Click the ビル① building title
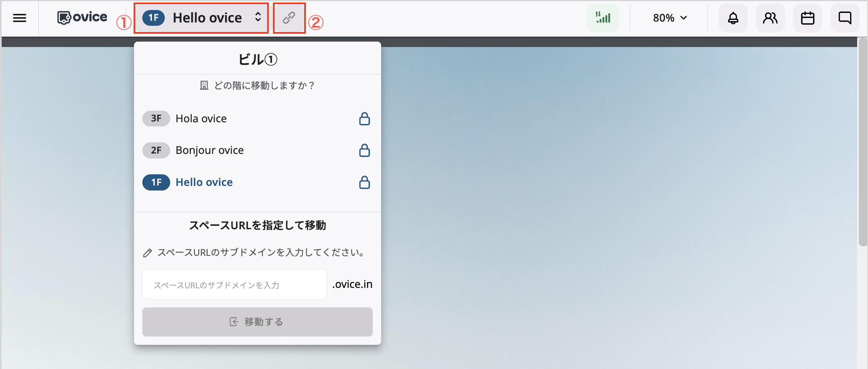Screen dimensions: 868x369 pyautogui.click(x=258, y=59)
